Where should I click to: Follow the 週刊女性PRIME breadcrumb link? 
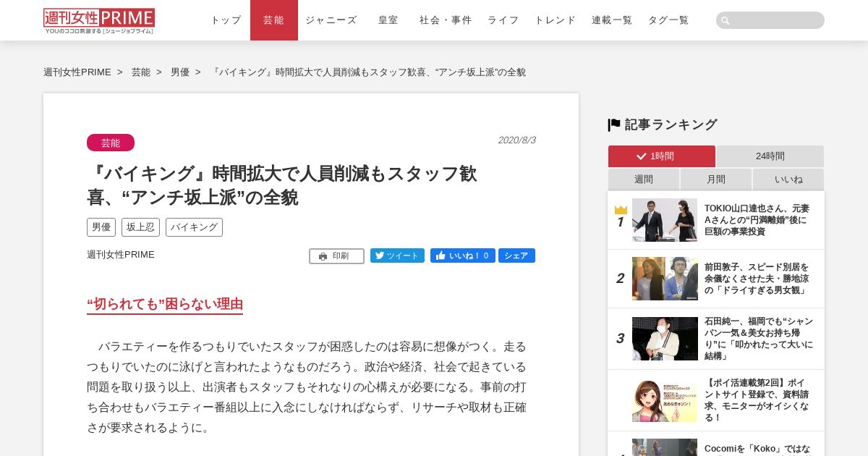tap(77, 72)
